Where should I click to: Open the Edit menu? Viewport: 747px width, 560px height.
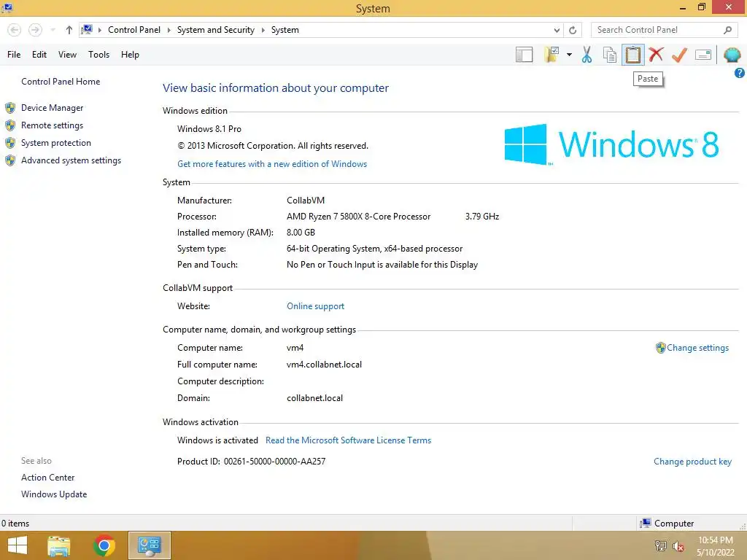(x=39, y=55)
